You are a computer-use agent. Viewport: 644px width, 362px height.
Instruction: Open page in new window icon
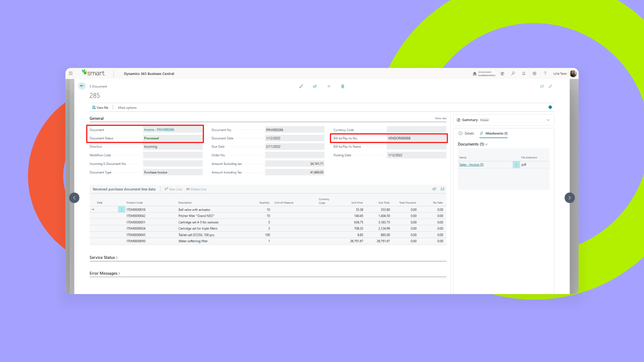[542, 86]
